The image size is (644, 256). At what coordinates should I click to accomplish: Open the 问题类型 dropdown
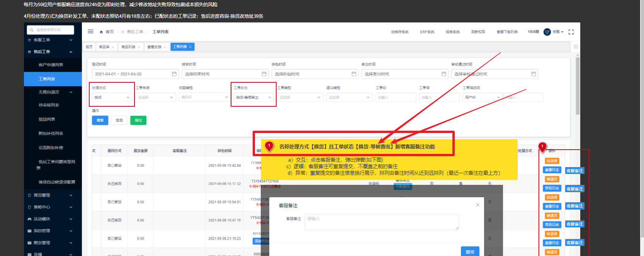pos(204,97)
